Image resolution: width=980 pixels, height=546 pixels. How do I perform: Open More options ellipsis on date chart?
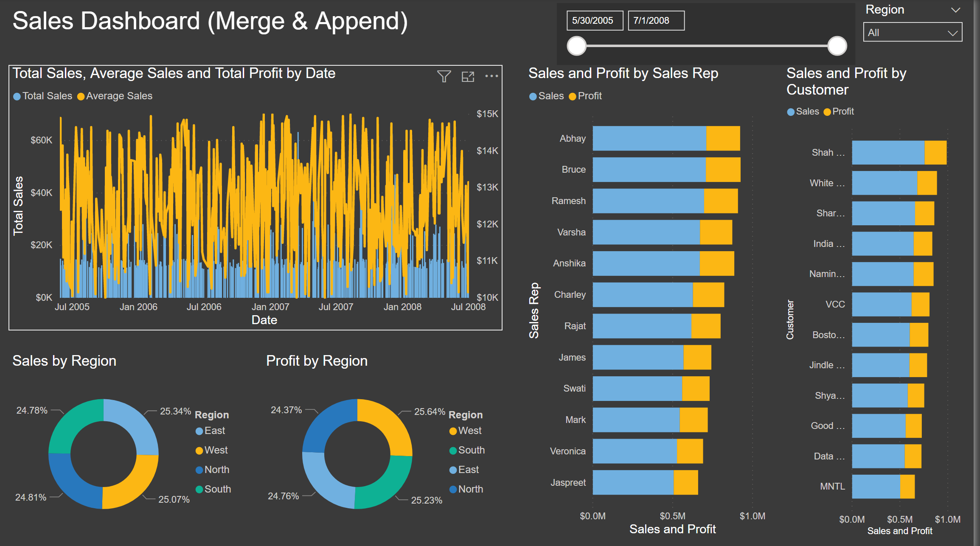491,76
